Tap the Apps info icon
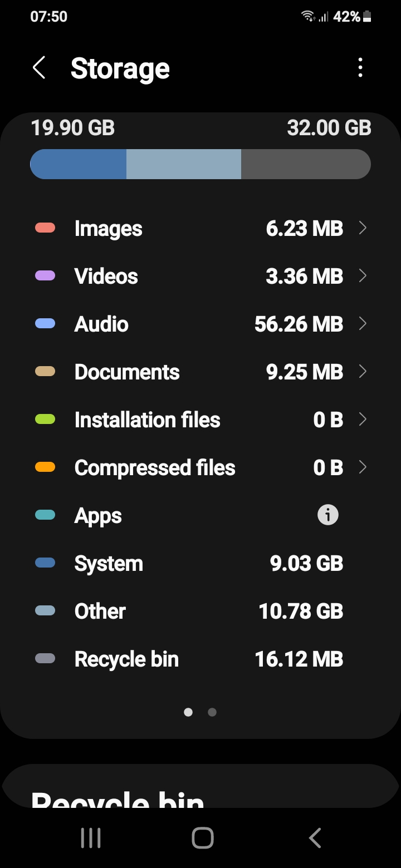This screenshot has height=868, width=401. (328, 515)
